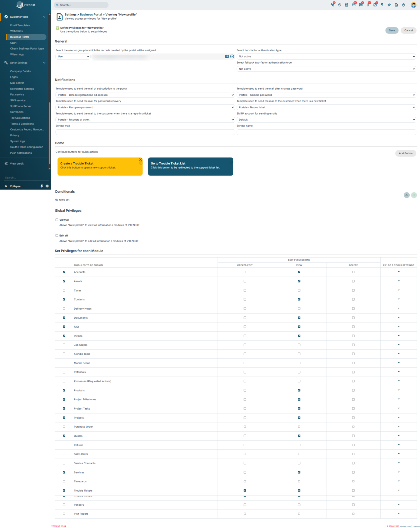Open the stopwatch timer icon
The height and width of the screenshot is (528, 420).
click(403, 5)
